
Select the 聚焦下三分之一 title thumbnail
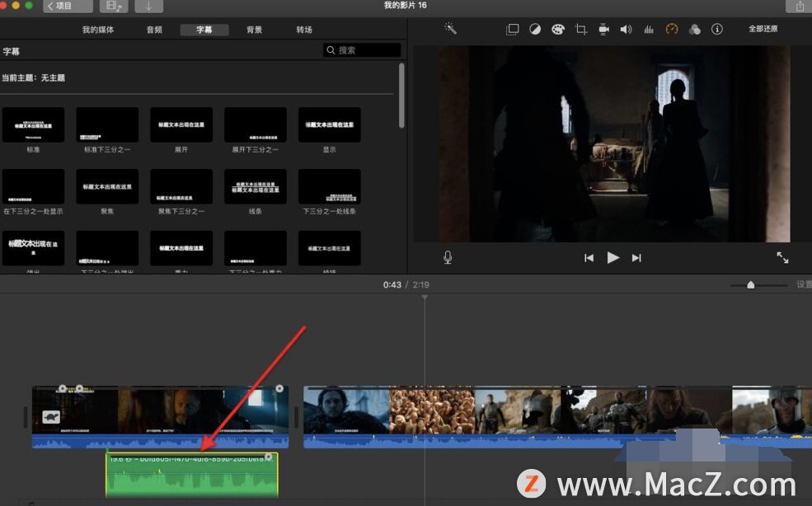click(181, 186)
